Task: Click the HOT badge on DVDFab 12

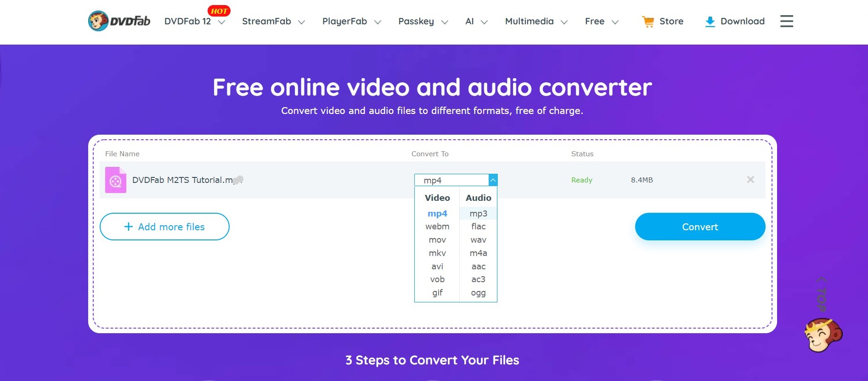Action: 219,11
